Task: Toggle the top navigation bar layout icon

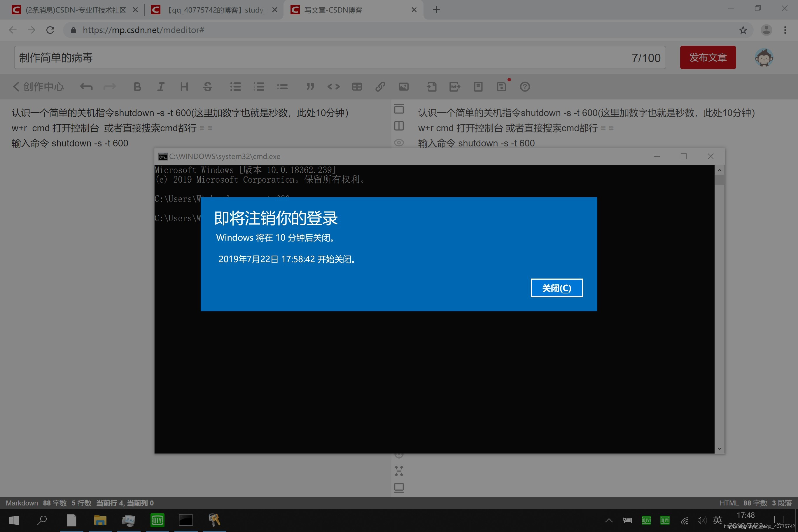Action: pyautogui.click(x=399, y=108)
